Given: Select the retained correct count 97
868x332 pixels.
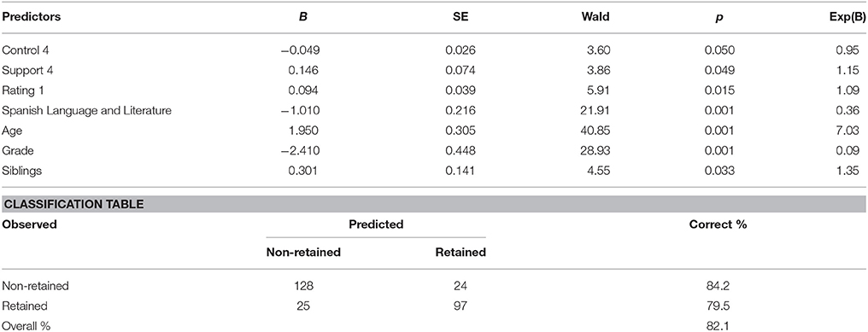Looking at the screenshot, I should pos(460,306).
